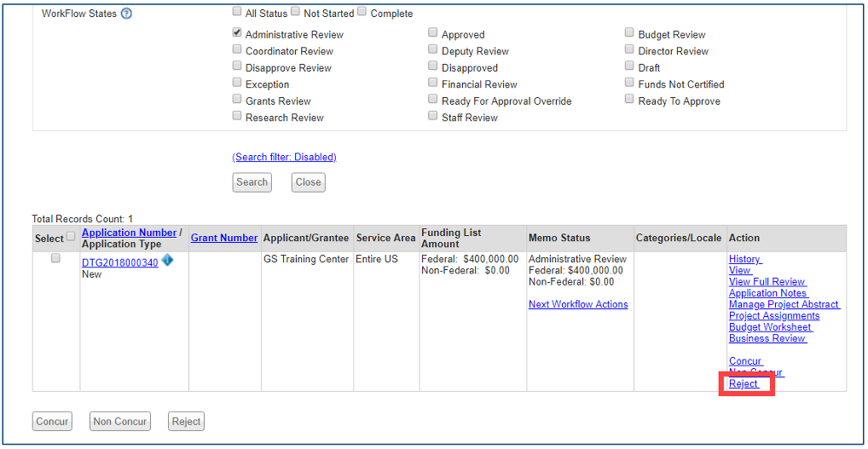
Task: Click the WorkFlow States help icon
Action: (126, 14)
